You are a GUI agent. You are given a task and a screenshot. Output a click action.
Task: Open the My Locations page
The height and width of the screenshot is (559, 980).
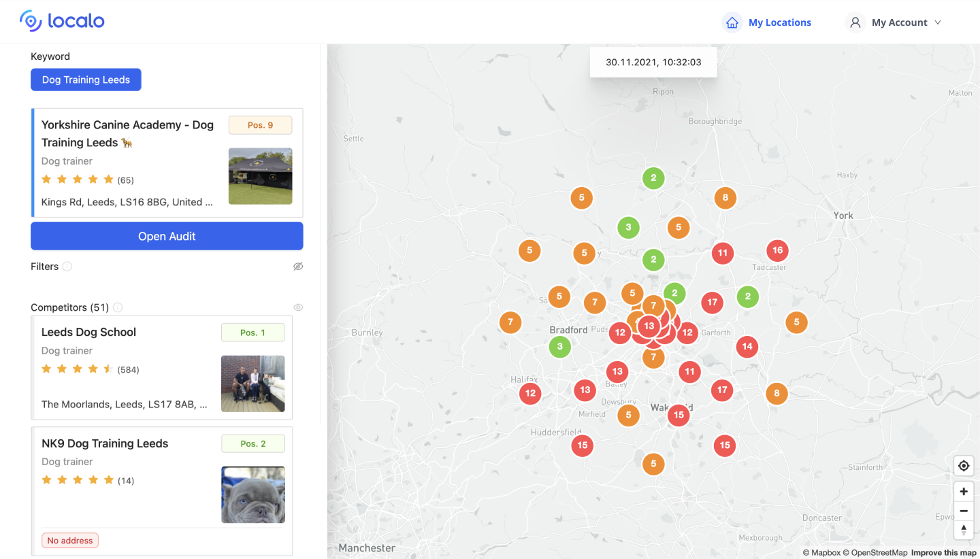(x=779, y=22)
